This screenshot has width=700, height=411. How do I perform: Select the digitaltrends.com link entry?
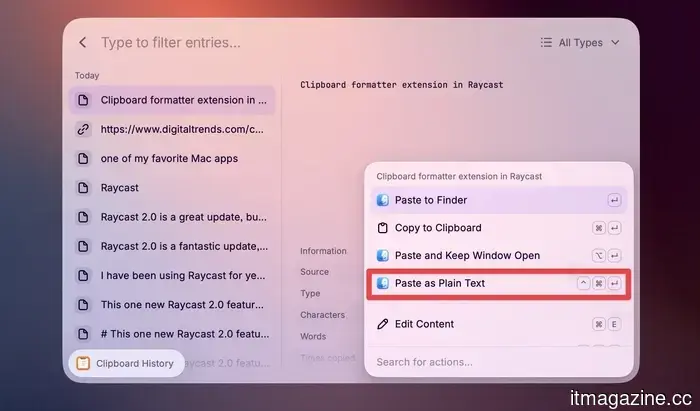click(172, 129)
